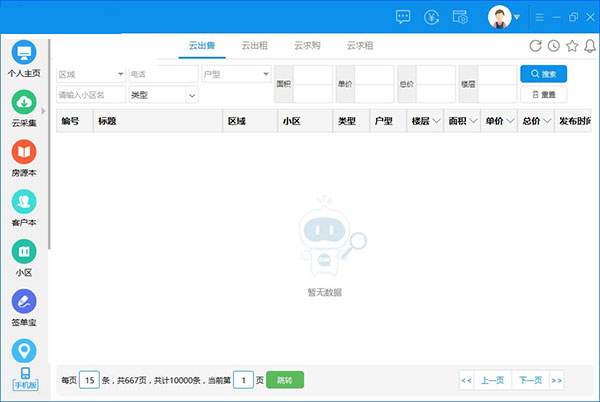The image size is (600, 402).
Task: Switch to the 云出租 tab
Action: (x=254, y=46)
